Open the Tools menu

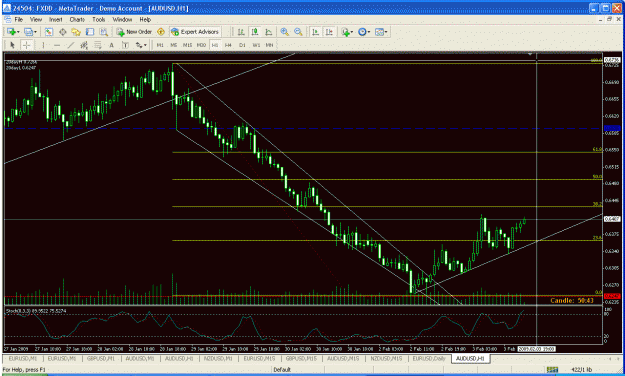pyautogui.click(x=99, y=19)
